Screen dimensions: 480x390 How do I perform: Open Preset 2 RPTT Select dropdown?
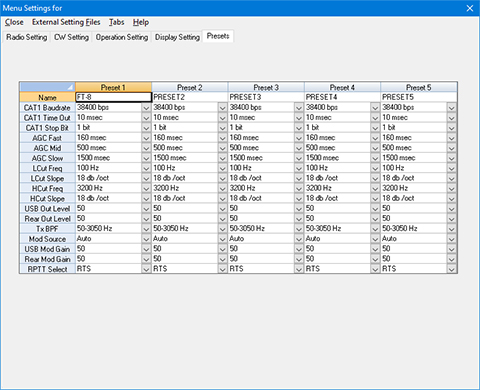click(x=223, y=269)
